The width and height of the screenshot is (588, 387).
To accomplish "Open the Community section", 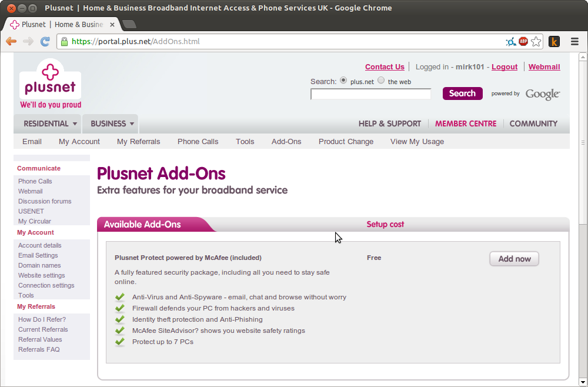I will (533, 124).
